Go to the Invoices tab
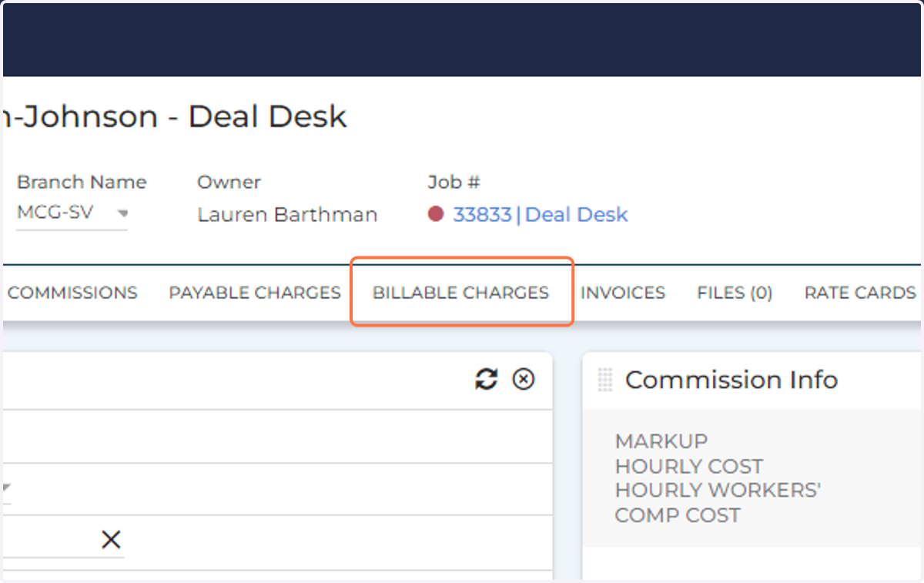Image resolution: width=924 pixels, height=583 pixels. 623,293
